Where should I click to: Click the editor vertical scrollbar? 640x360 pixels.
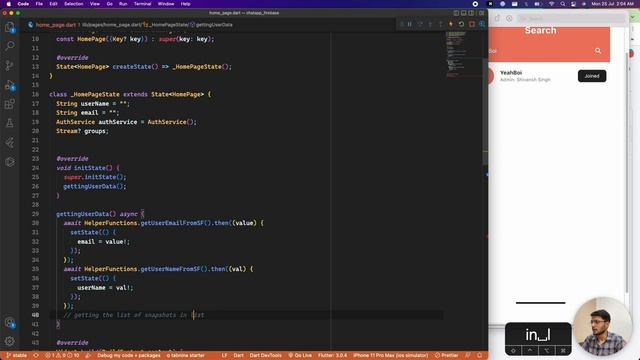485,110
